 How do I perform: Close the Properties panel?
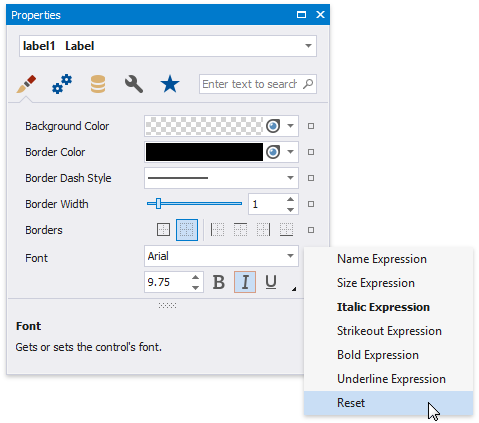(320, 15)
